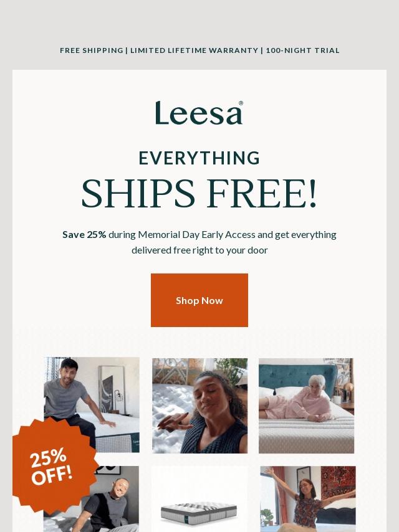The height and width of the screenshot is (532, 399).
Task: Select the 100-NIGHT TRIAL banner text
Action: [x=302, y=50]
